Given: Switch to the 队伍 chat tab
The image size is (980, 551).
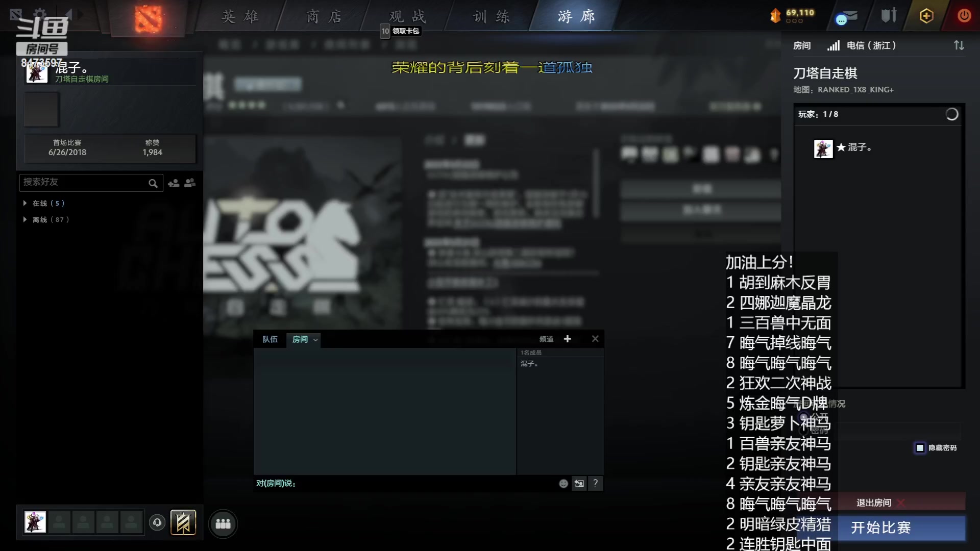Looking at the screenshot, I should point(269,339).
